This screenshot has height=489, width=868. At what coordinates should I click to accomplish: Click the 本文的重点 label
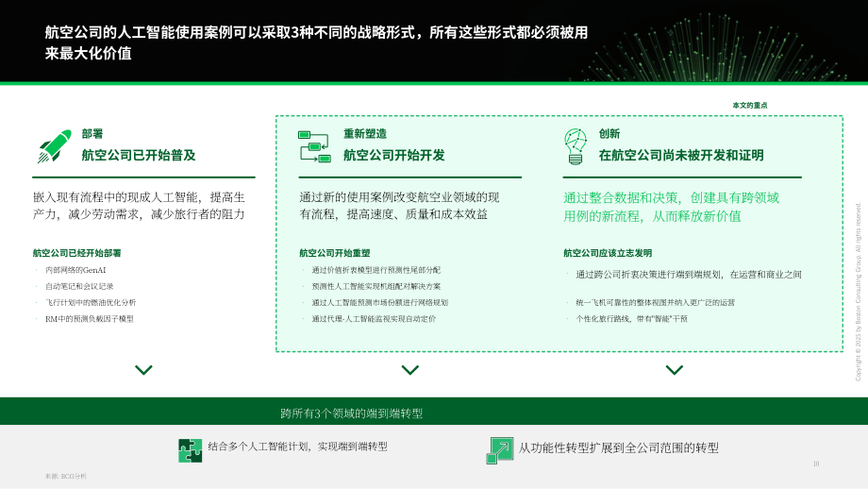[x=750, y=105]
